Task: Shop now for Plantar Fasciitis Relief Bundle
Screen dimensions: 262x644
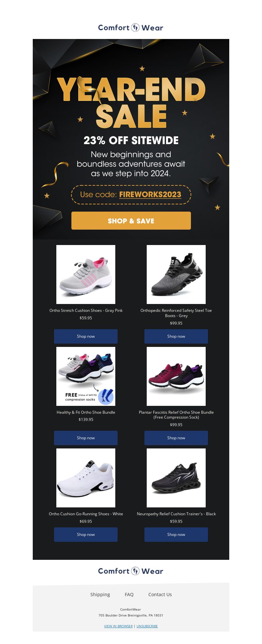Action: click(x=176, y=438)
